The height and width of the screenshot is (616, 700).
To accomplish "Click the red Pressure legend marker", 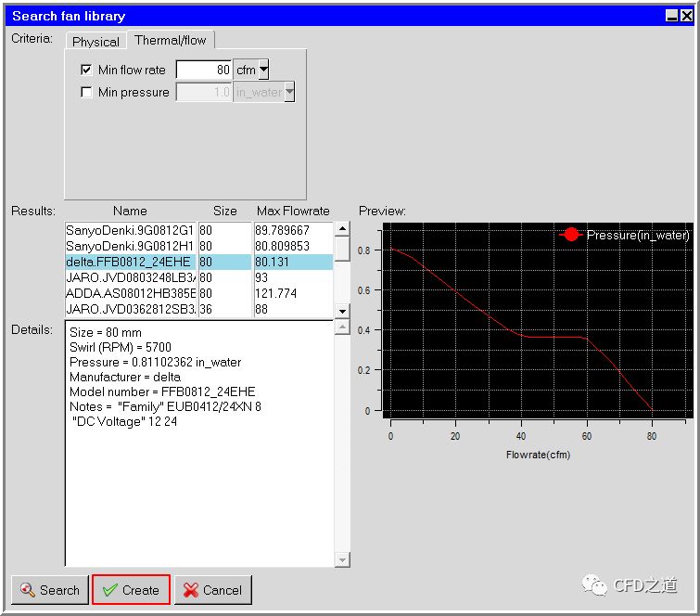I will click(x=571, y=235).
